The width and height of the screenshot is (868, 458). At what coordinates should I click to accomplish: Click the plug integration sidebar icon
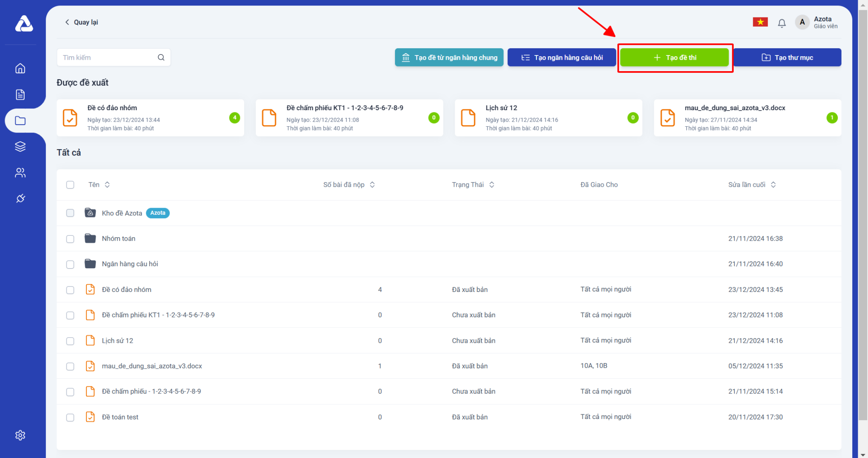pos(20,198)
